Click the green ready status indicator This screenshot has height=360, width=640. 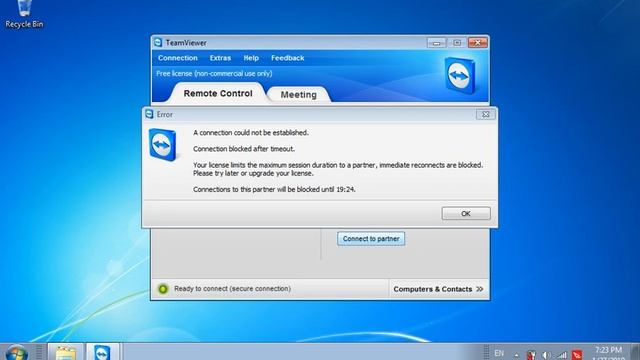(x=163, y=289)
